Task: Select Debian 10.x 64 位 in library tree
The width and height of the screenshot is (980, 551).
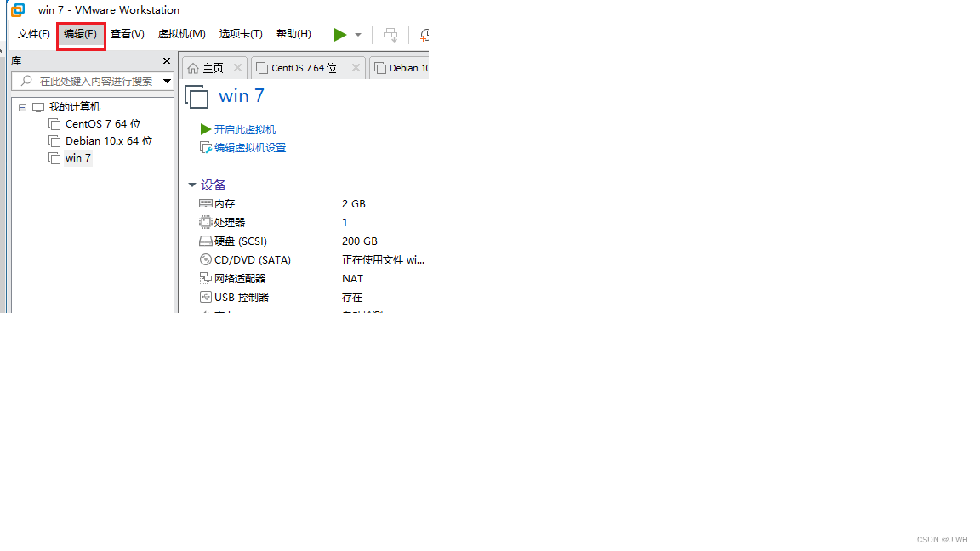Action: point(109,140)
